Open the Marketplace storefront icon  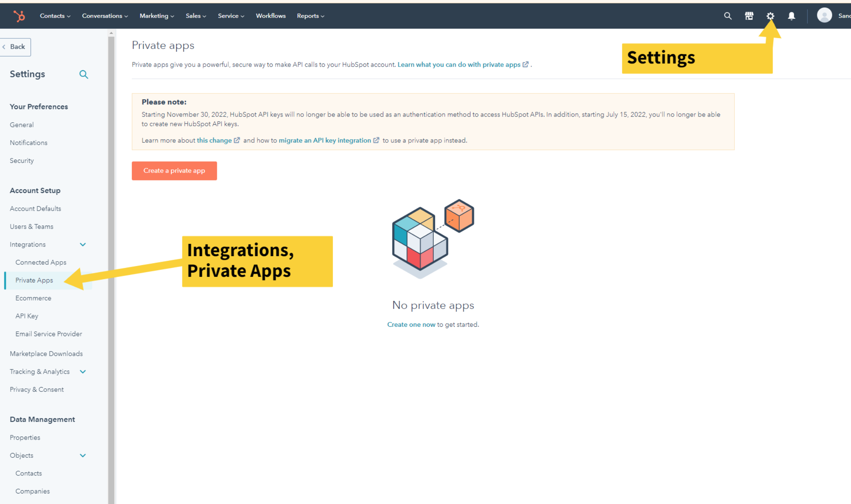coord(749,16)
